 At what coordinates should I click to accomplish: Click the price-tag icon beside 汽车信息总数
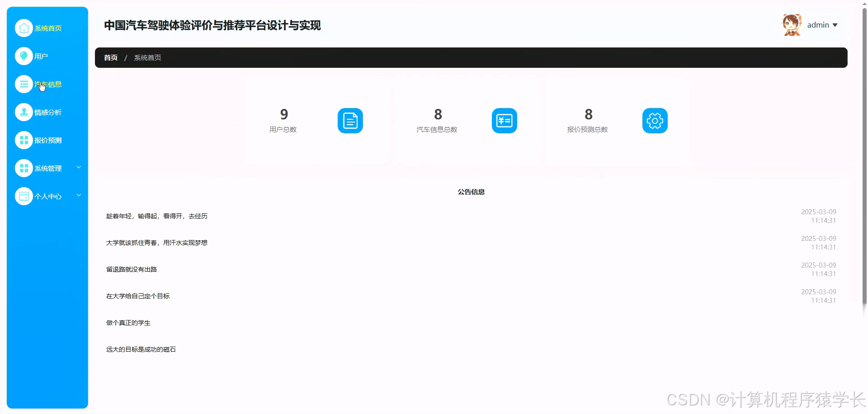(504, 120)
